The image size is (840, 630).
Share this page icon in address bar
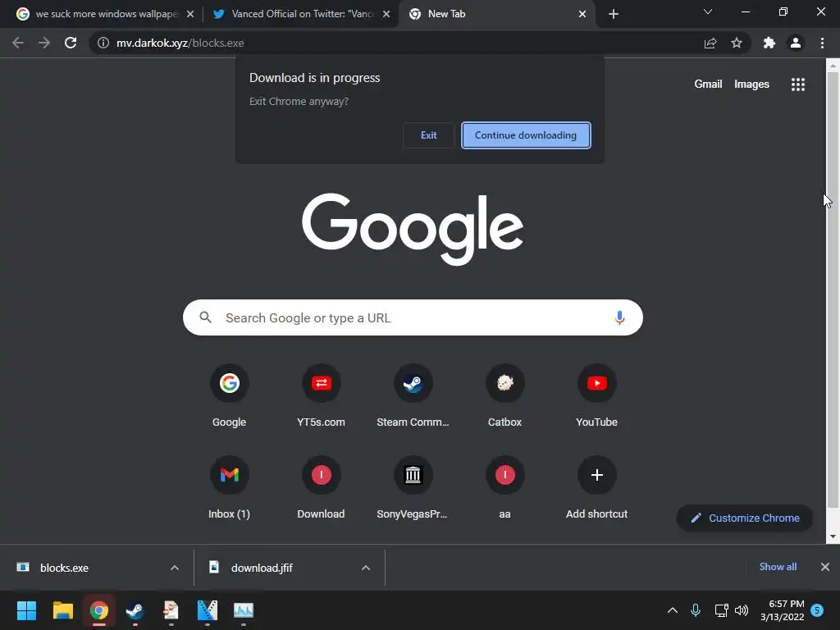coord(710,43)
